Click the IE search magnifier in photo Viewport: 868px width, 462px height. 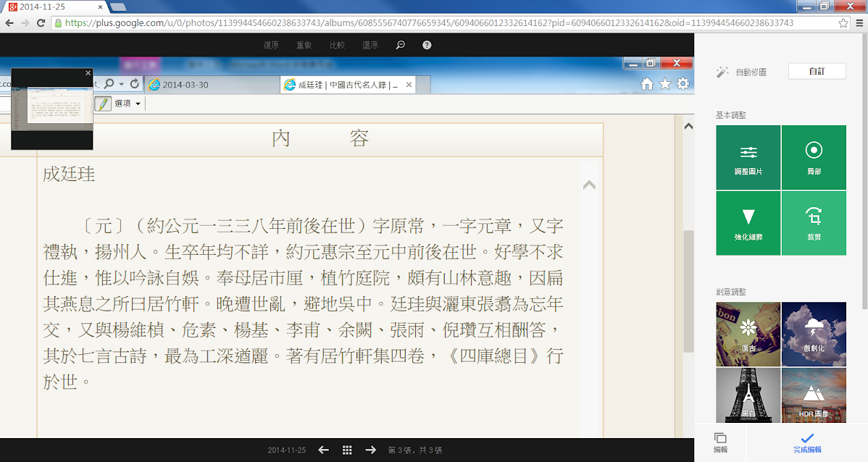point(109,83)
